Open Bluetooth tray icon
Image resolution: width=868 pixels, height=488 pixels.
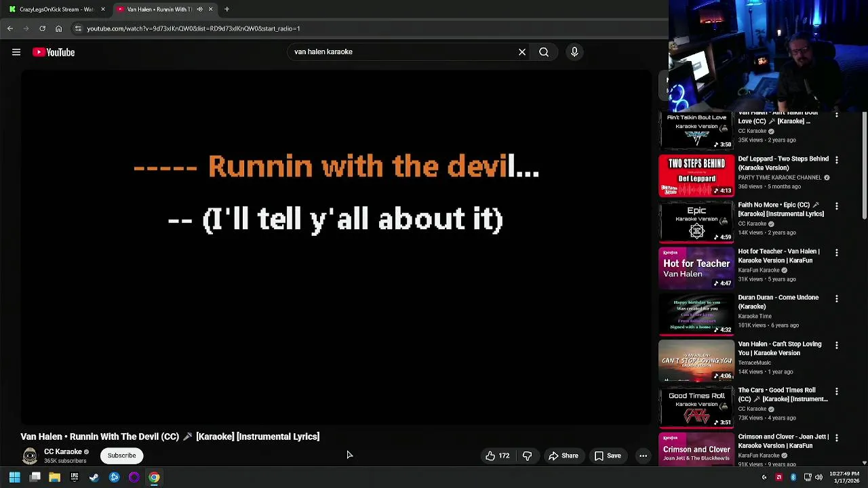tap(793, 478)
